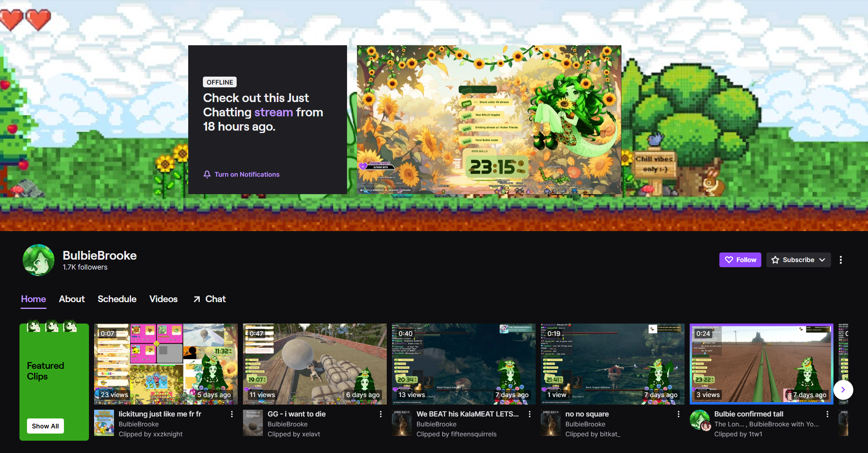This screenshot has height=453, width=868.
Task: Click the Pokemon game box art icon
Action: (104, 423)
